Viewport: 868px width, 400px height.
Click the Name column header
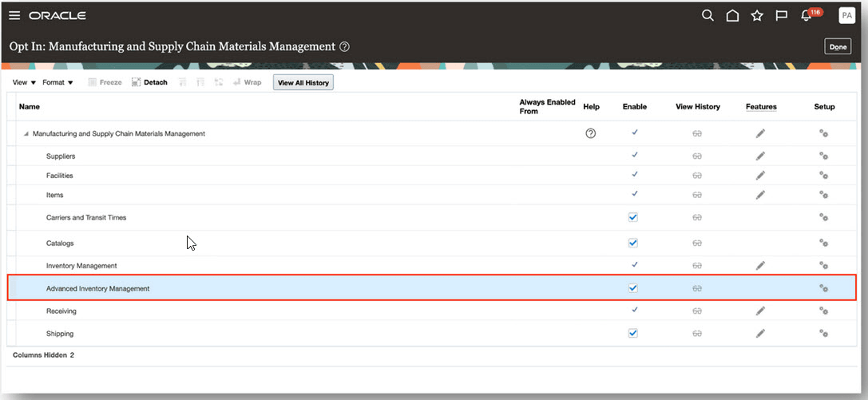coord(30,107)
